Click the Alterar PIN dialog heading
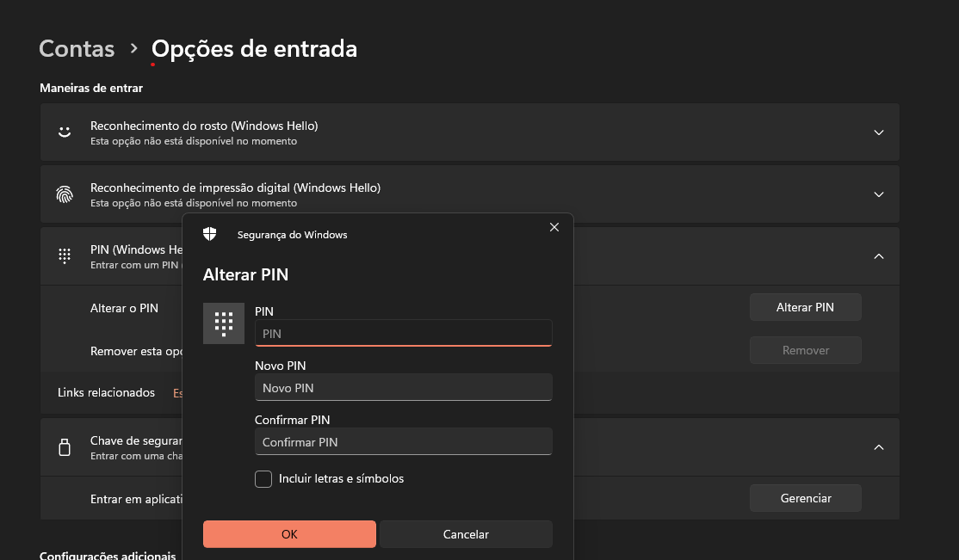Viewport: 959px width, 560px height. click(246, 274)
